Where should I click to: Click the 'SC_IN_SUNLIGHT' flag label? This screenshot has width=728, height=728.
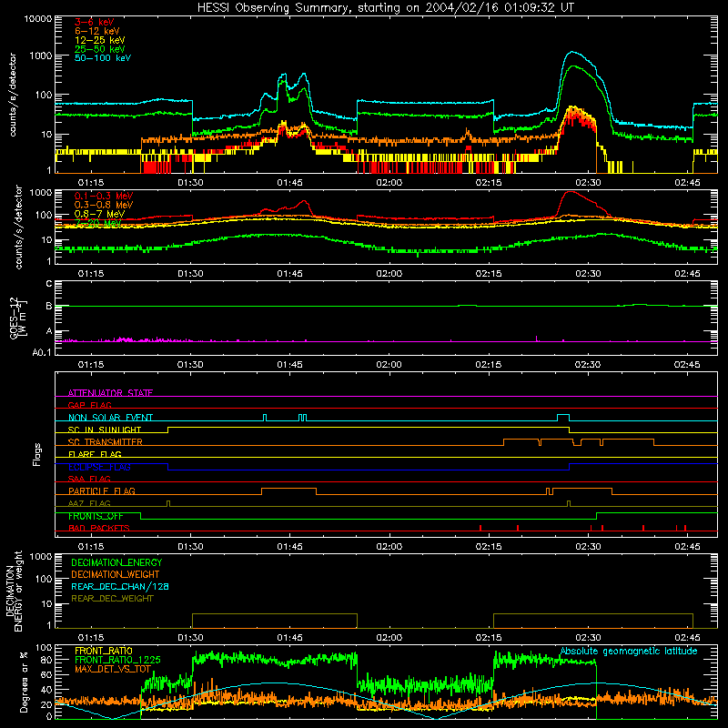click(x=105, y=430)
